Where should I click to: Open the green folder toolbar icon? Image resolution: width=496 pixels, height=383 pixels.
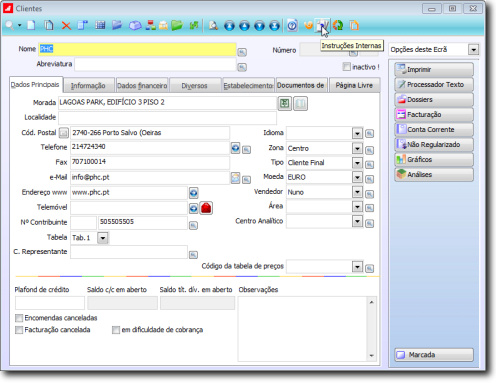pyautogui.click(x=177, y=25)
